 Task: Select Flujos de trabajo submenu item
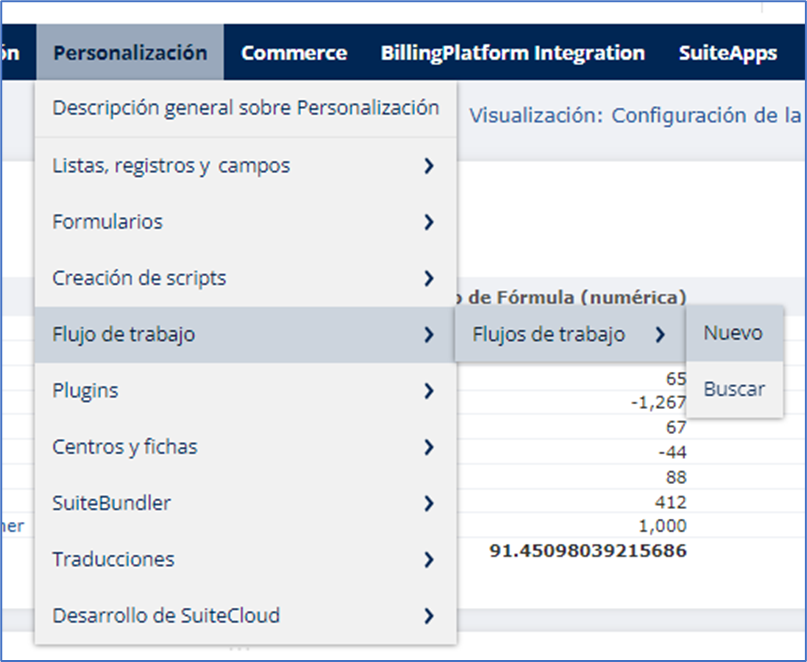pyautogui.click(x=570, y=335)
